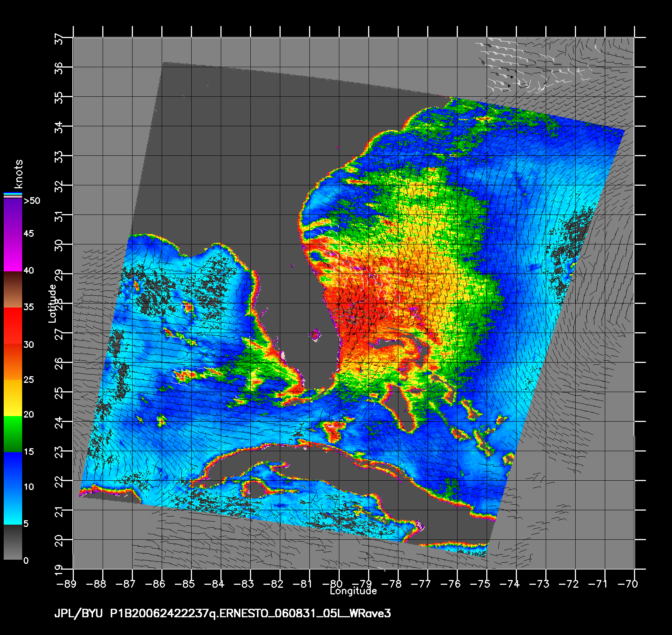Click the '25' label on the knots color scale

click(29, 380)
